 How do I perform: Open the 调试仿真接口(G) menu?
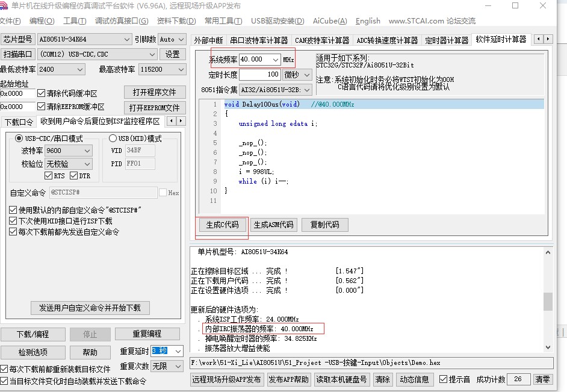tap(122, 21)
